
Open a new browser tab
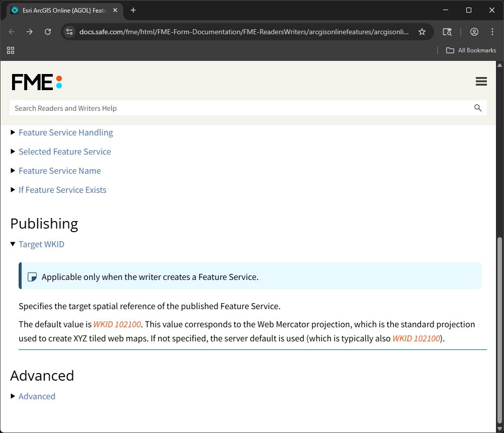[133, 10]
